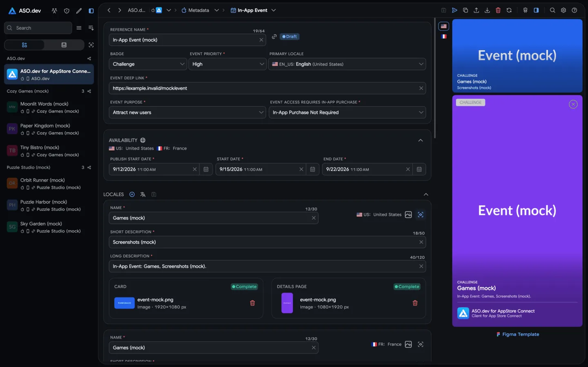Close the purple details page preview
Screen dimensions: 588x367
(573, 104)
